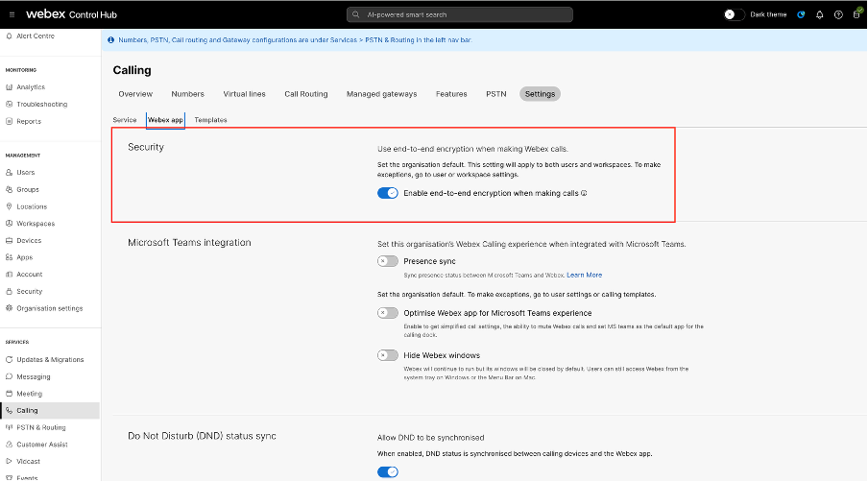Click the Messaging chat bubble icon

[9, 376]
